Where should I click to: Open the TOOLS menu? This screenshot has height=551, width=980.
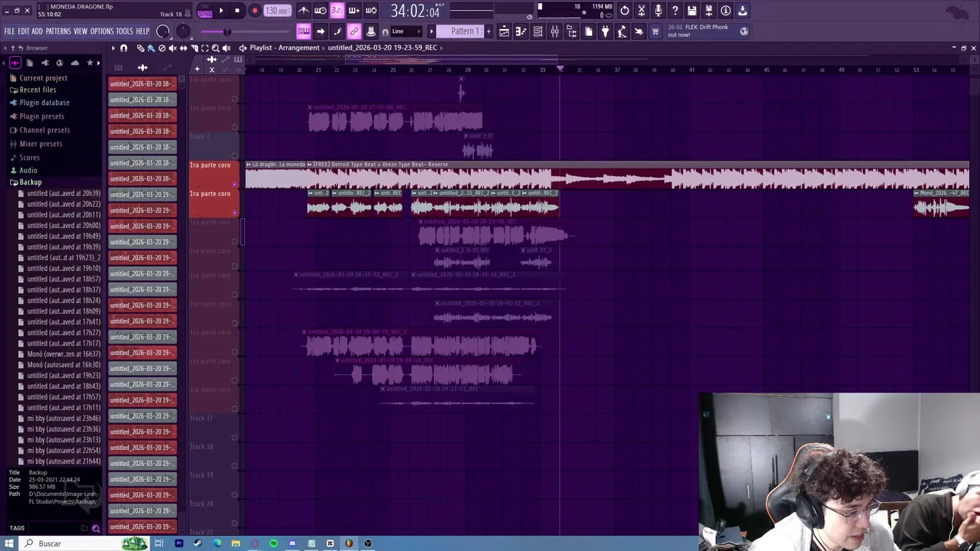[125, 31]
